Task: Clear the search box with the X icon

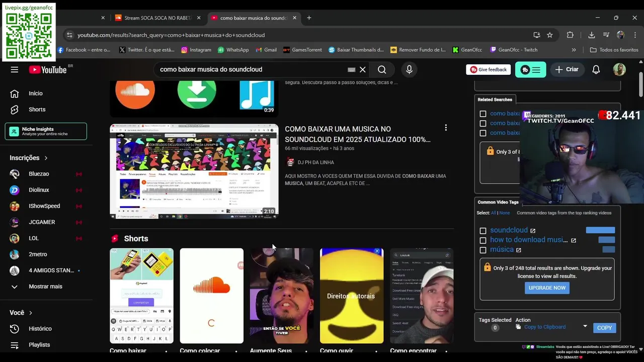Action: 362,69
